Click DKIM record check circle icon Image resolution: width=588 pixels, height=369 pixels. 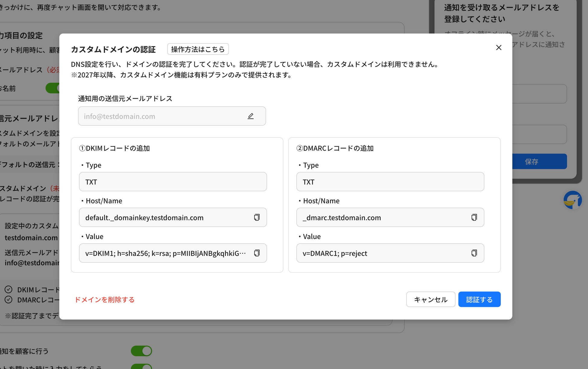8,290
